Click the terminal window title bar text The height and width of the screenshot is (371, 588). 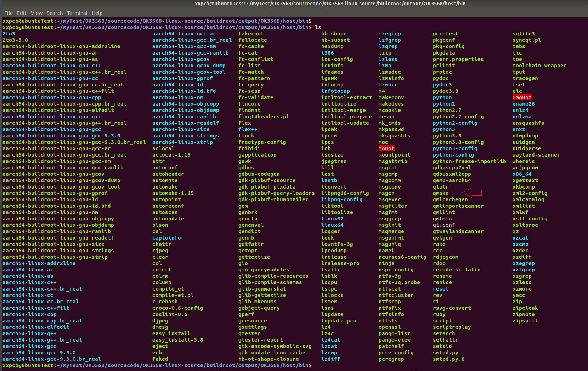click(x=330, y=4)
